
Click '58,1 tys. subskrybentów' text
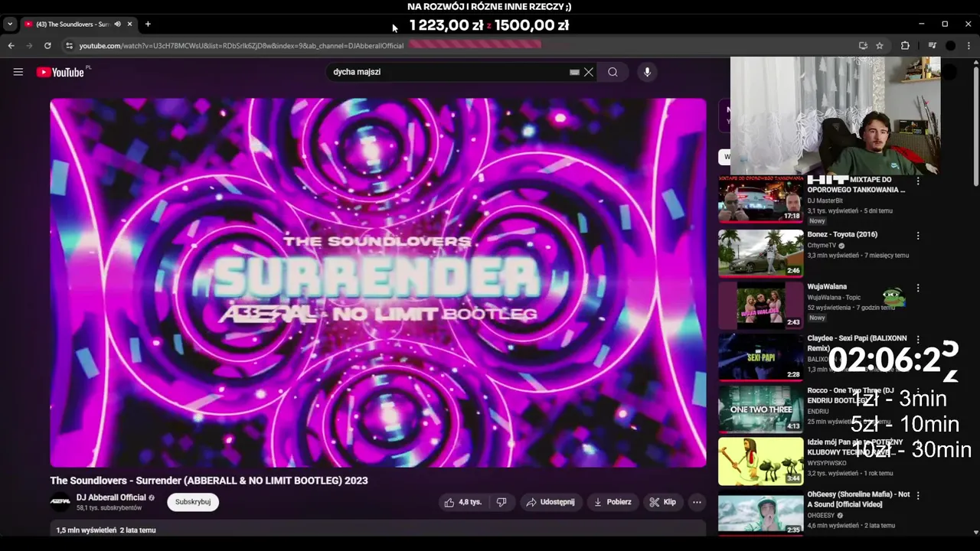click(109, 508)
